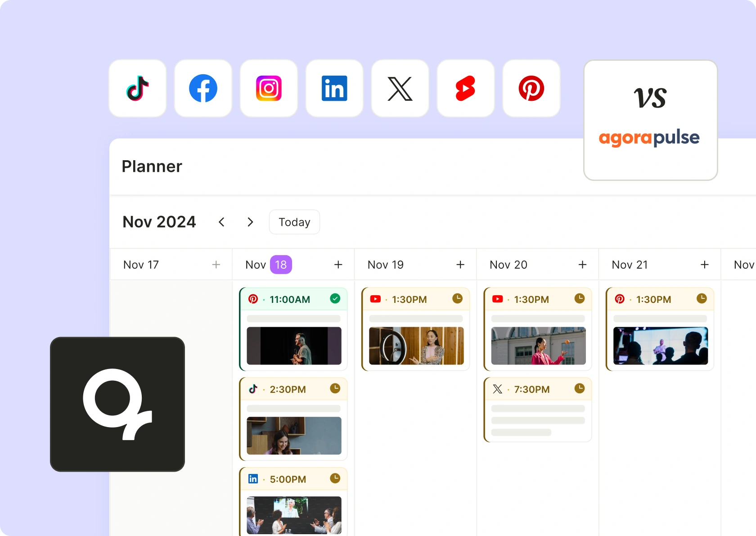Screen dimensions: 756x536
Task: Click 1:30PM time on the Nov 20 post
Action: pos(531,299)
